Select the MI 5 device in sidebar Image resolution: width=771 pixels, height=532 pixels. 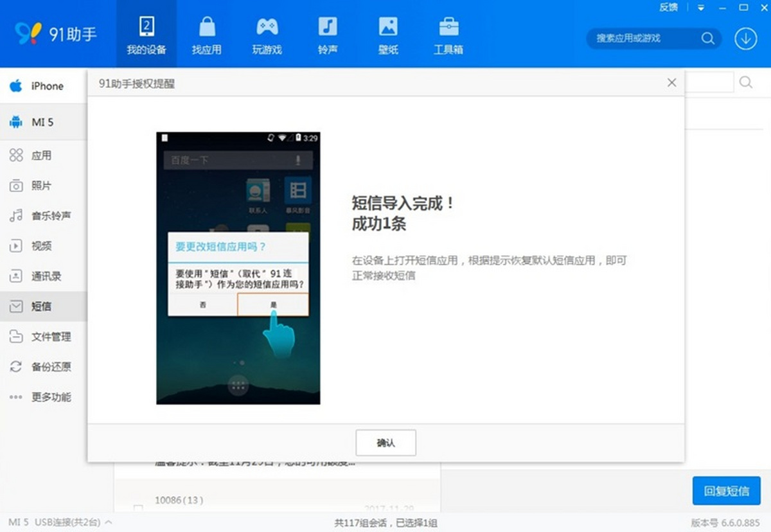click(43, 122)
